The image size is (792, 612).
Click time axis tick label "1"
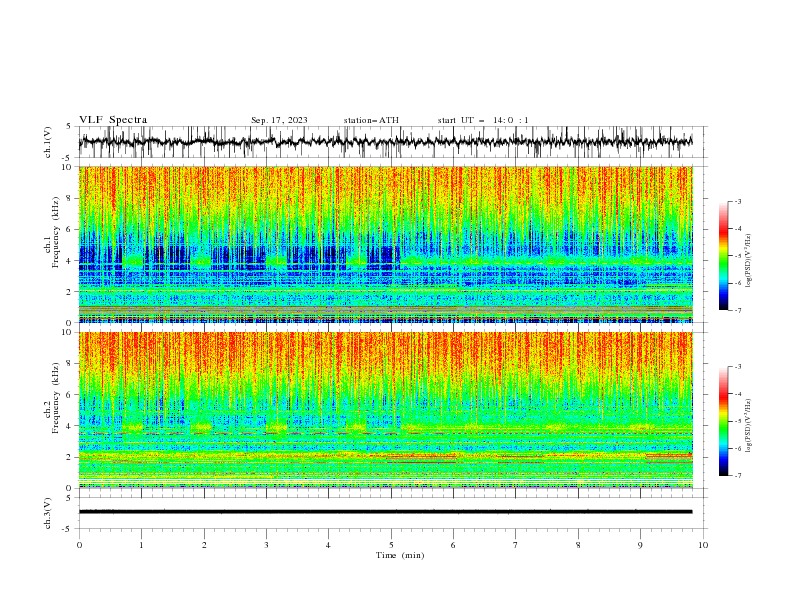click(x=141, y=545)
